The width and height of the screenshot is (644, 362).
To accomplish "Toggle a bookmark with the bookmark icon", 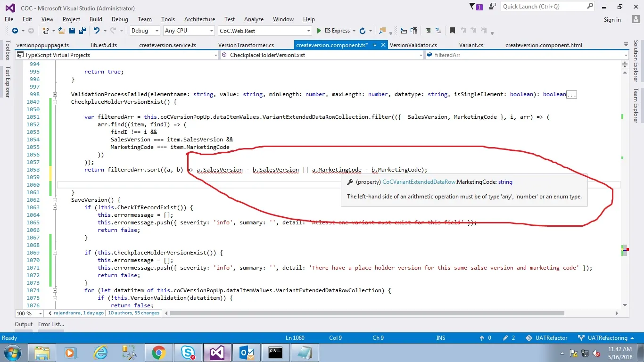I will pyautogui.click(x=452, y=31).
